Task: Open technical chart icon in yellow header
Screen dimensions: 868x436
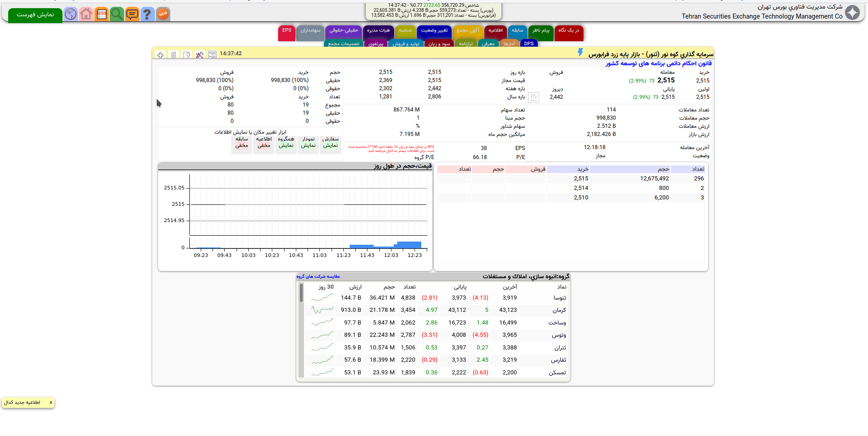Action: 200,55
